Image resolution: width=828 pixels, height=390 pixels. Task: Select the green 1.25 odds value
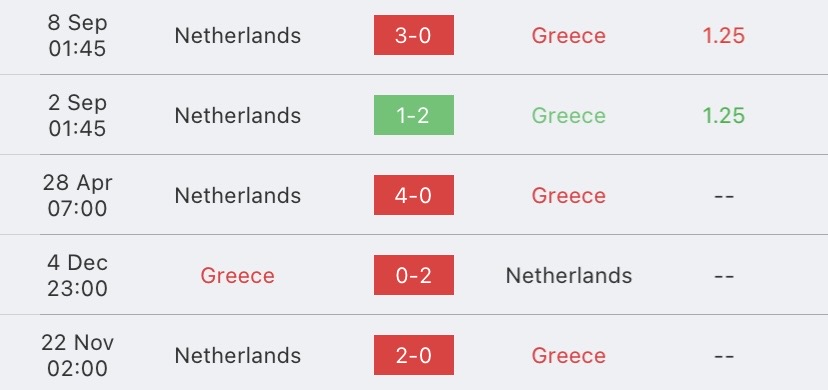723,116
